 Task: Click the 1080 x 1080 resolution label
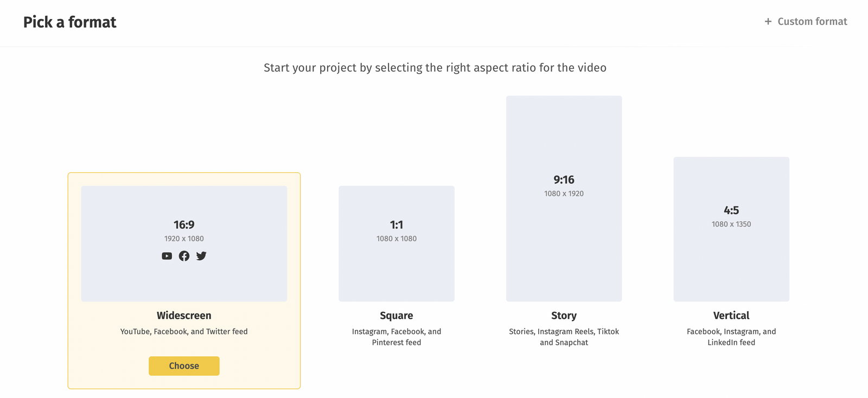397,239
